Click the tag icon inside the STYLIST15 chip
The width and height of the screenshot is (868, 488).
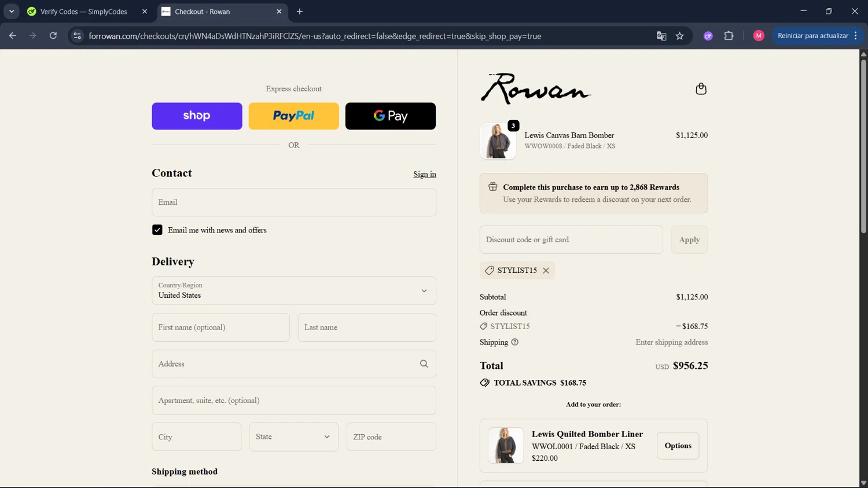489,271
